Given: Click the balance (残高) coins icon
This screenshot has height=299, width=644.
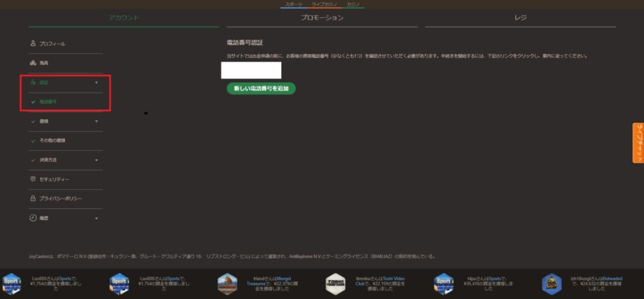Looking at the screenshot, I should tap(33, 63).
